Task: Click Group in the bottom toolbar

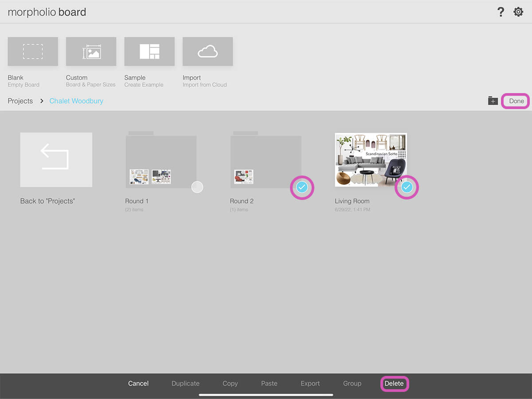Action: 352,383
